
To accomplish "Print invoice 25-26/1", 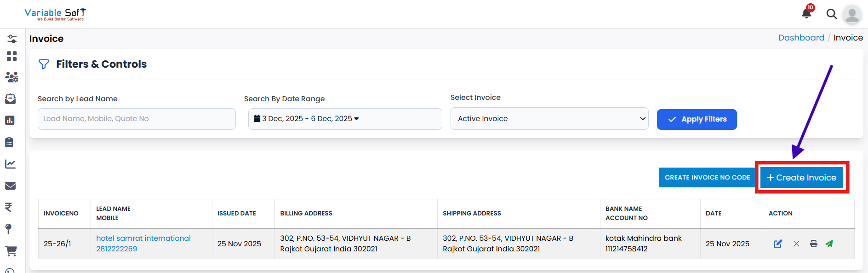I will coord(814,244).
